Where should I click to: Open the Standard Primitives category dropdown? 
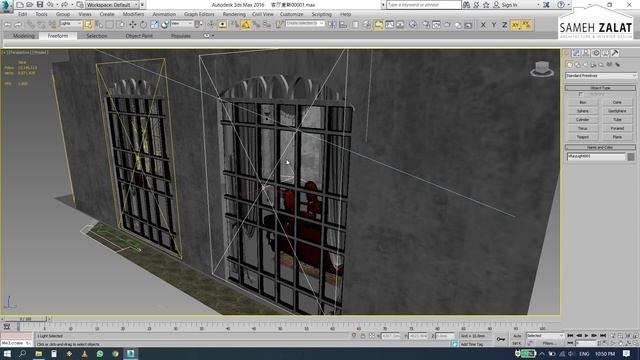[601, 76]
